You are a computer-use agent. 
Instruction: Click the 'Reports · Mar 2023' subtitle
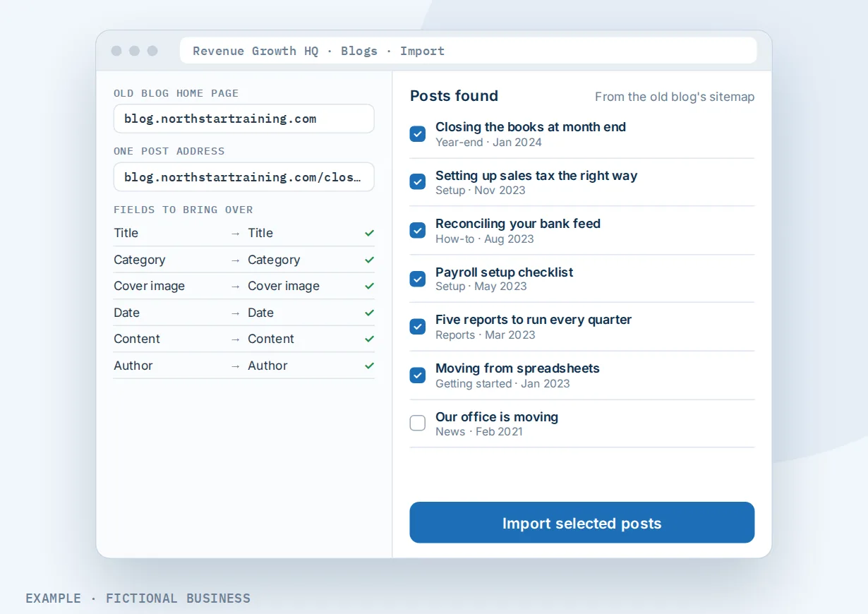point(486,335)
